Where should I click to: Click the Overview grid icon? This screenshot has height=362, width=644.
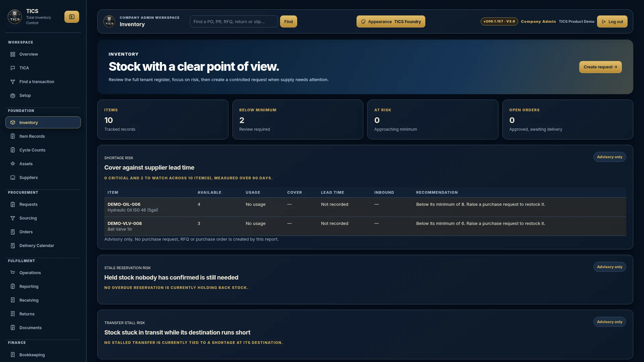[x=13, y=54]
